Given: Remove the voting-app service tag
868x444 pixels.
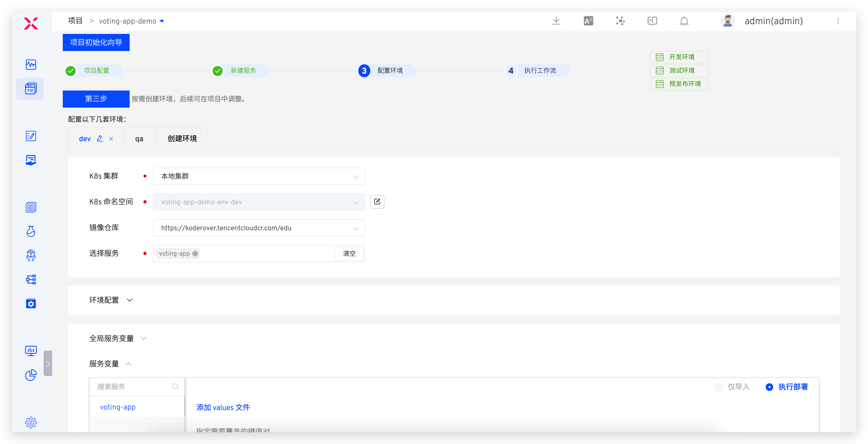Looking at the screenshot, I should 195,254.
